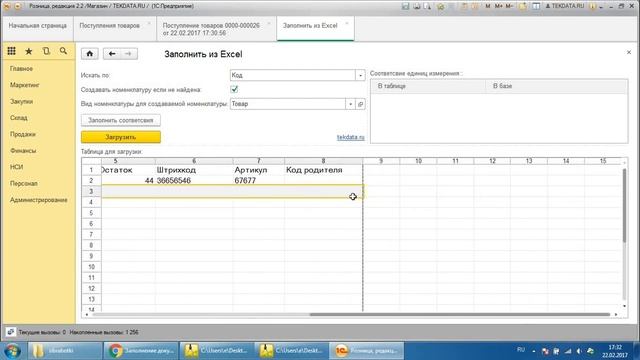Open the Товар item via open button

coord(360,104)
